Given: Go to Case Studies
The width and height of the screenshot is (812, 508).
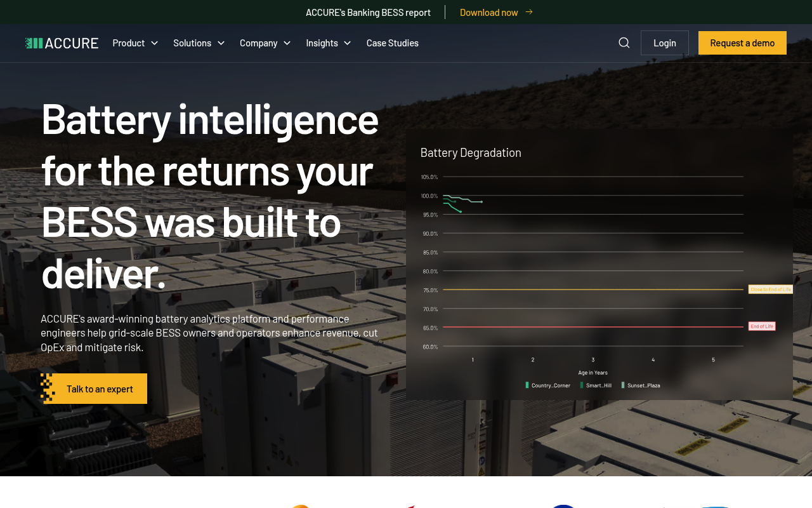Looking at the screenshot, I should tap(393, 43).
